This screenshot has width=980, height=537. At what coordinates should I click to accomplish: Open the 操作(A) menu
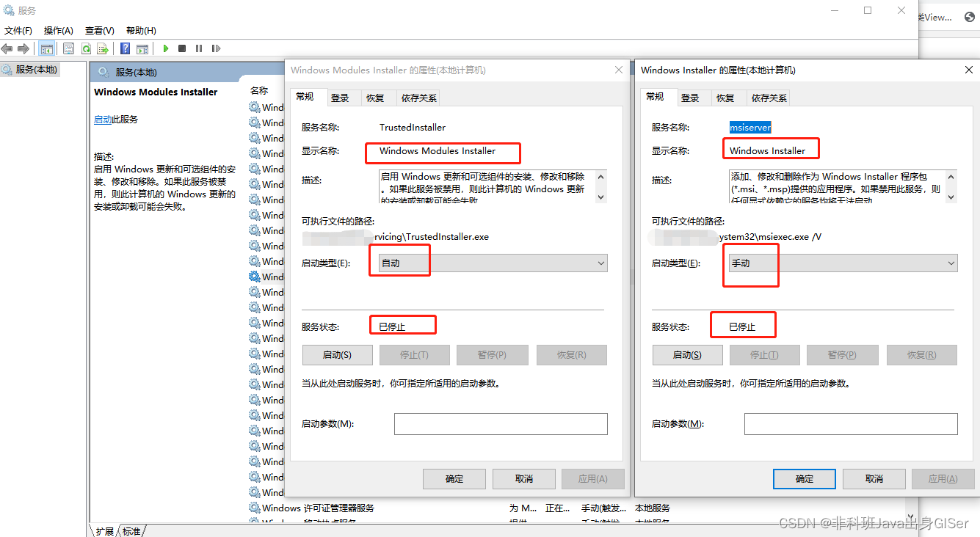coord(59,30)
